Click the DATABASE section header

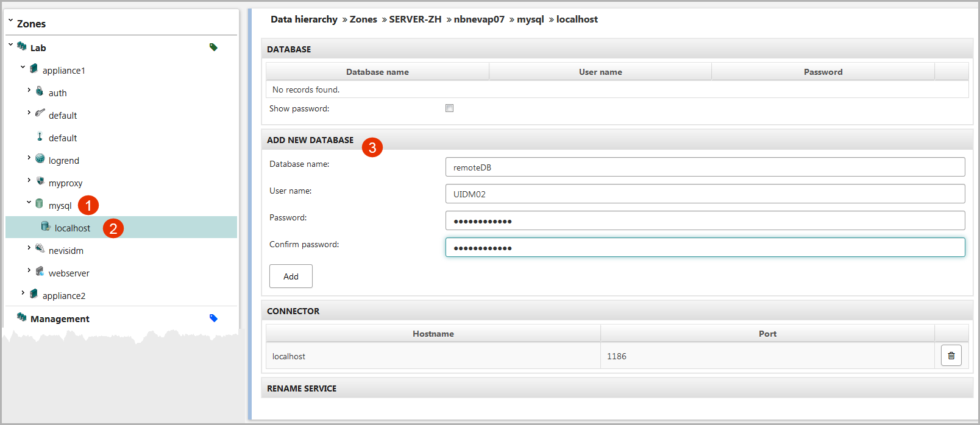(617, 49)
